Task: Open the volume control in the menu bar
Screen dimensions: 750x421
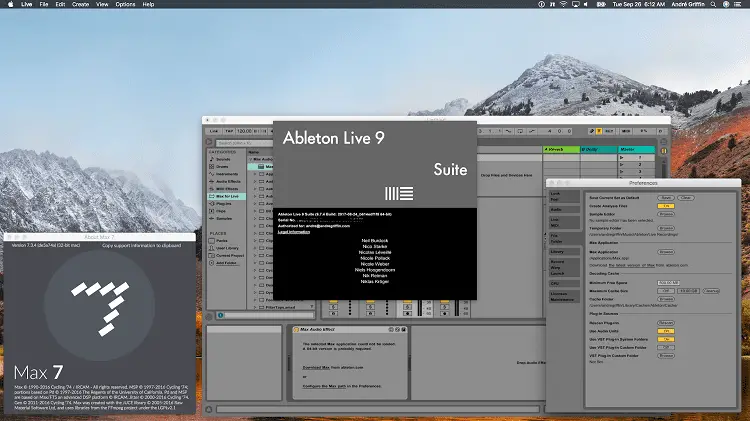Action: pyautogui.click(x=586, y=4)
